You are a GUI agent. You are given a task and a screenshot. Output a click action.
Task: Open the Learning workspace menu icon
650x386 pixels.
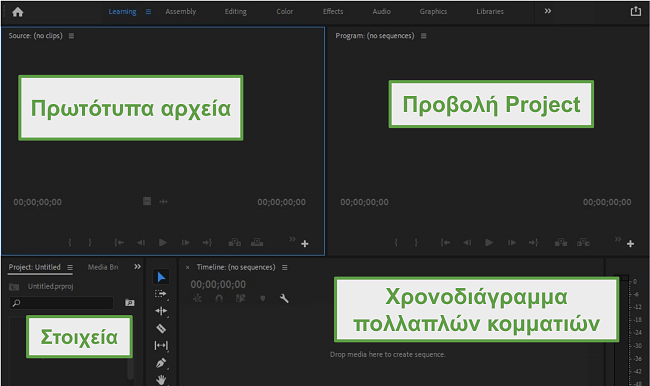point(148,12)
